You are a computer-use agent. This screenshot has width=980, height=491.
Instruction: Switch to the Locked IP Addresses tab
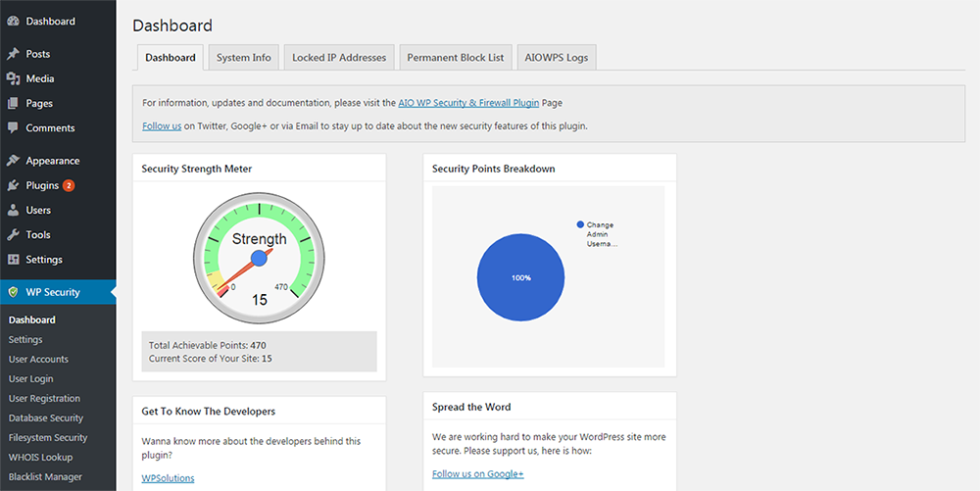click(339, 58)
